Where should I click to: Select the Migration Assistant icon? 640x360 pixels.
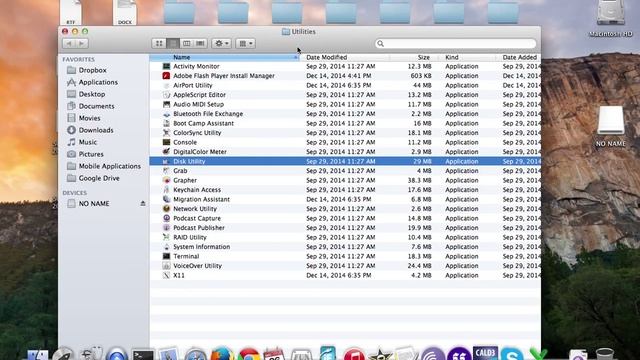166,199
